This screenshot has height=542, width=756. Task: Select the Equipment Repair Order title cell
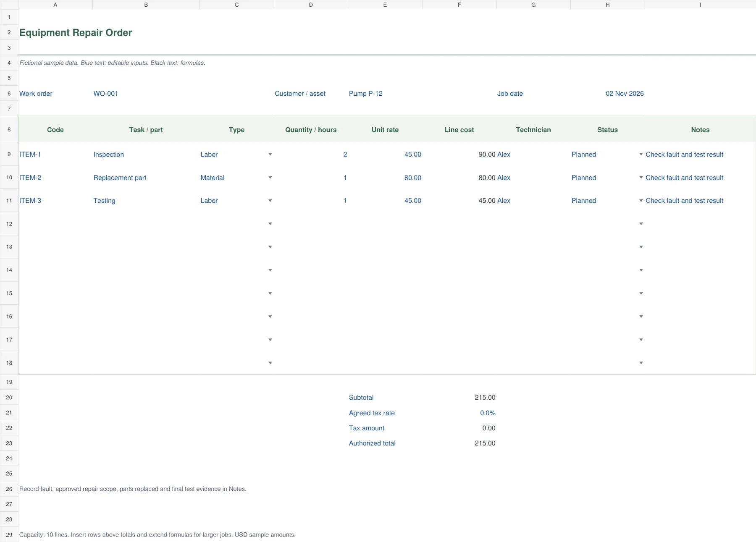pyautogui.click(x=76, y=33)
